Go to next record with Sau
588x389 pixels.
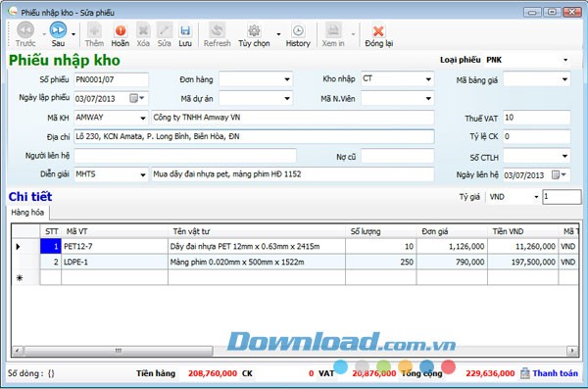58,34
